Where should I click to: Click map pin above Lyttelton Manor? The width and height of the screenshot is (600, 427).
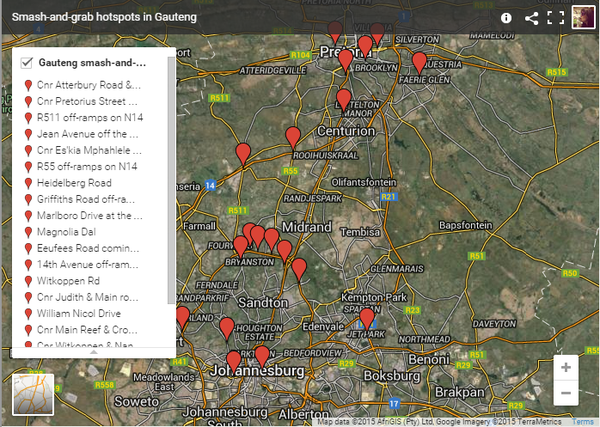tap(344, 99)
